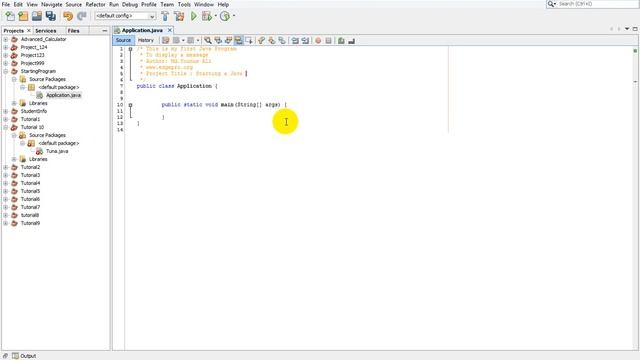
Task: Select the Project999 project
Action: pos(32,63)
